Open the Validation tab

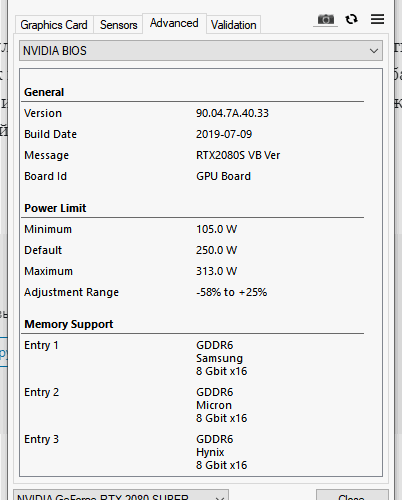pyautogui.click(x=234, y=25)
